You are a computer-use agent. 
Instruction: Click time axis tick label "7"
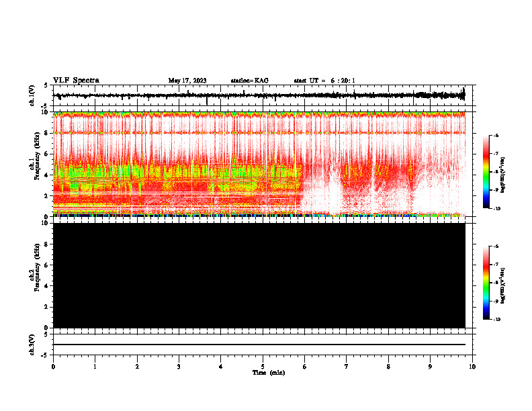pos(347,367)
